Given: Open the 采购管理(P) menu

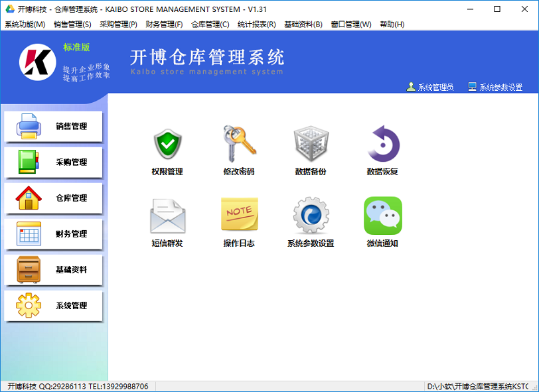Looking at the screenshot, I should coord(119,25).
